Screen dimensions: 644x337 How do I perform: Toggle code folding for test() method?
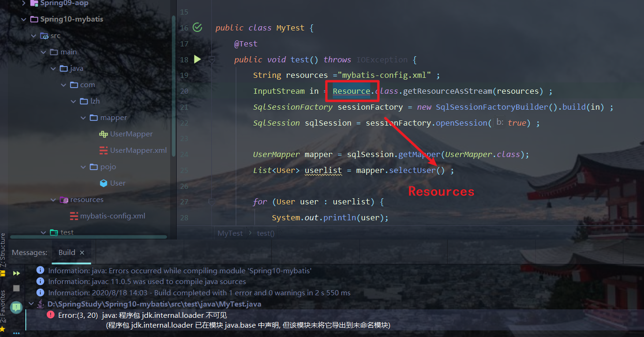[x=212, y=60]
